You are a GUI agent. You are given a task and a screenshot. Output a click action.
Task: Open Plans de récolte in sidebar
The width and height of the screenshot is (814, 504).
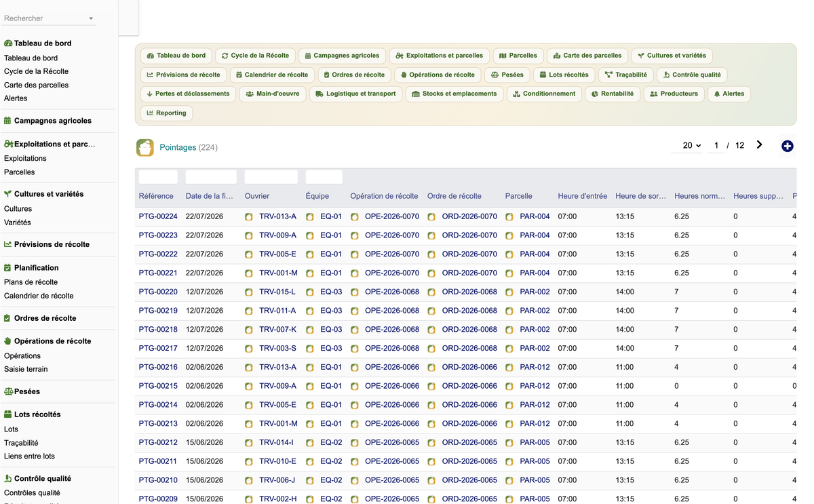coord(31,282)
